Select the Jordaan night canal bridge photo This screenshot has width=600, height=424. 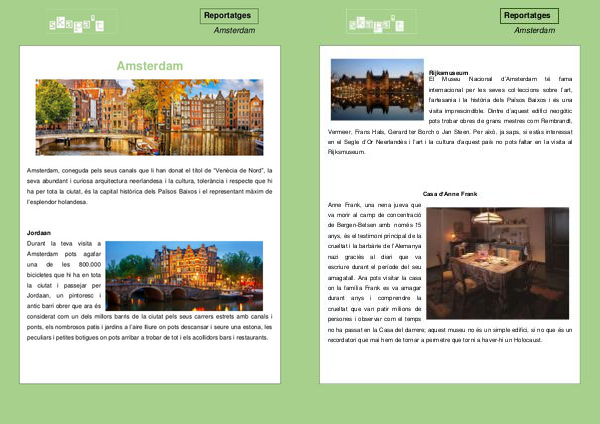[x=187, y=275]
